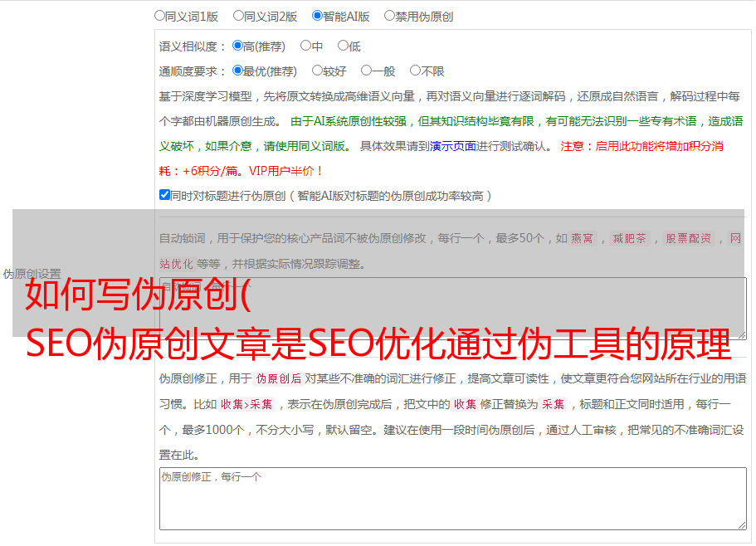Select the 同义词1版 radio option
This screenshot has height=546, width=756.
(159, 16)
